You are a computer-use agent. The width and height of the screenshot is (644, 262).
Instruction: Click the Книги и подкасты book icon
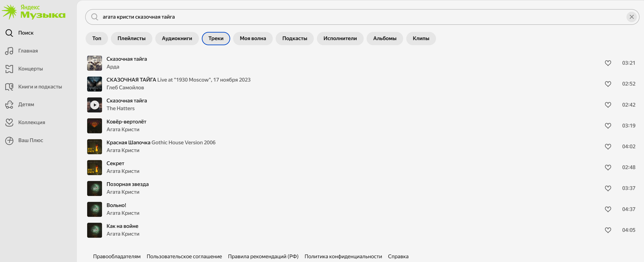9,87
